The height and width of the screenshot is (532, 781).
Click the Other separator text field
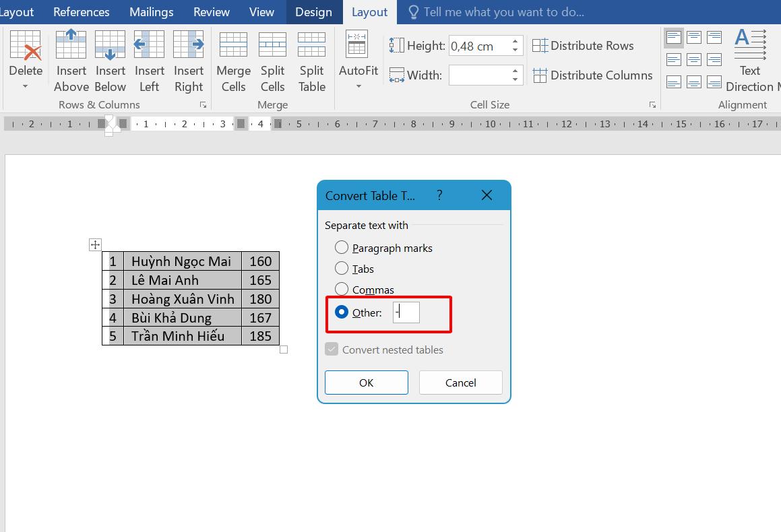point(406,312)
